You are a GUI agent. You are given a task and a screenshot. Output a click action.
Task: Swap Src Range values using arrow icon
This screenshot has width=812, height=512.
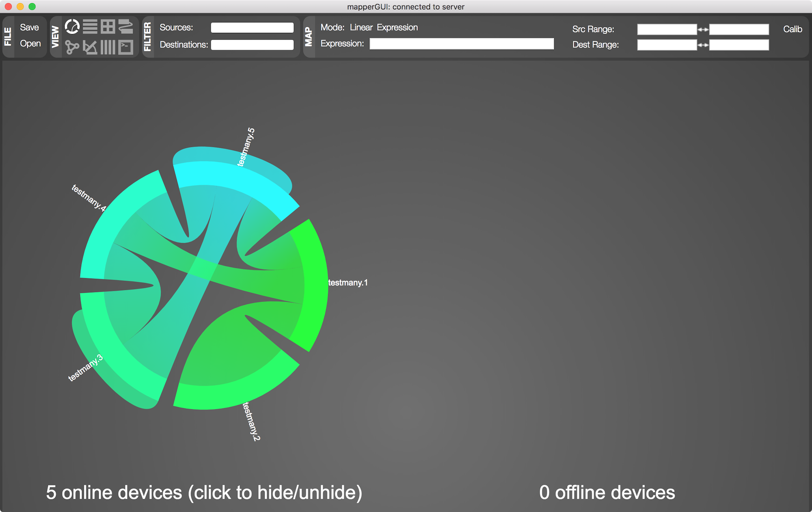(703, 30)
